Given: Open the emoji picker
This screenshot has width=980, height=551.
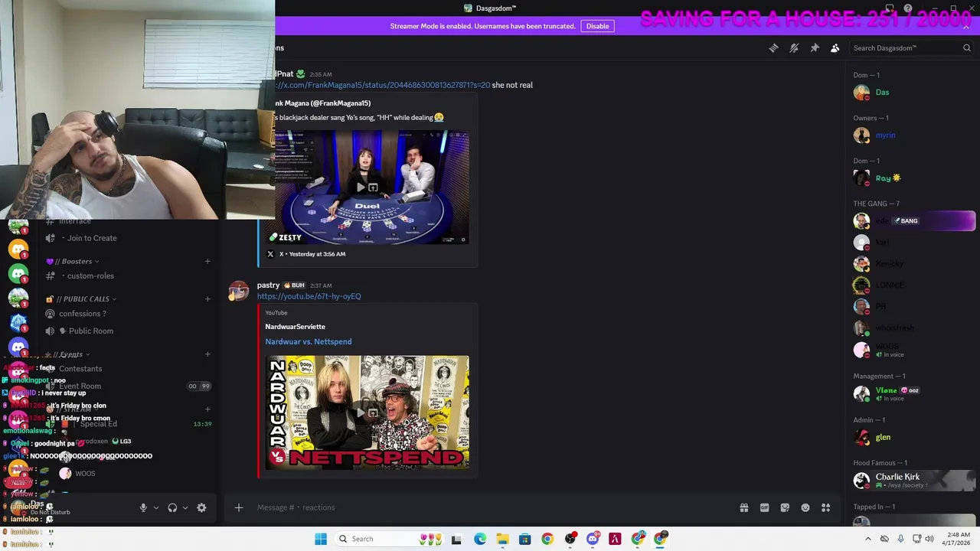Looking at the screenshot, I should point(805,507).
